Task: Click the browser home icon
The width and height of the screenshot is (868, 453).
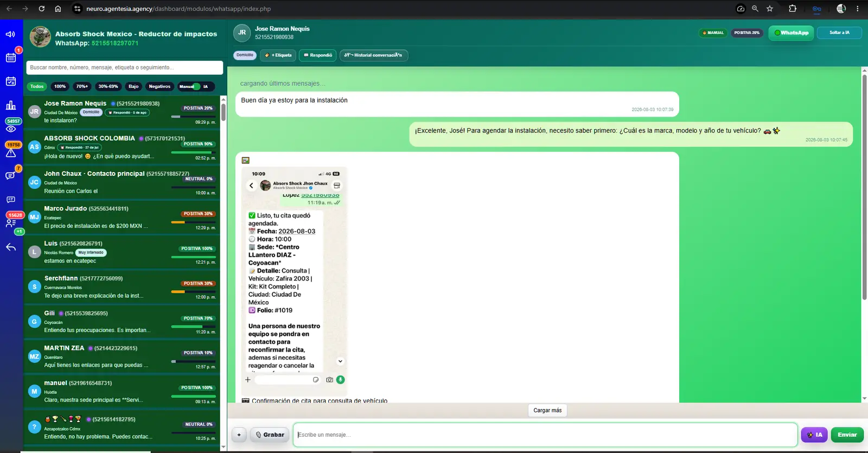Action: (x=58, y=9)
